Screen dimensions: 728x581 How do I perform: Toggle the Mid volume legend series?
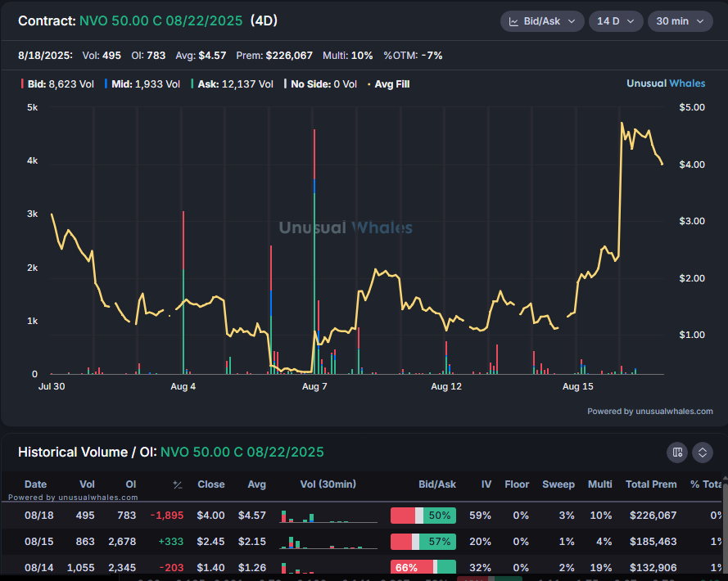[142, 83]
